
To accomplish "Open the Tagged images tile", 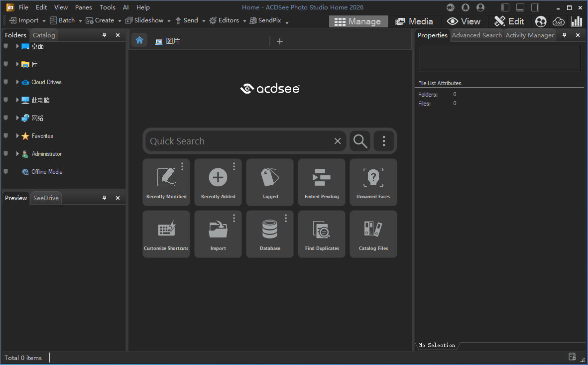I will (270, 182).
